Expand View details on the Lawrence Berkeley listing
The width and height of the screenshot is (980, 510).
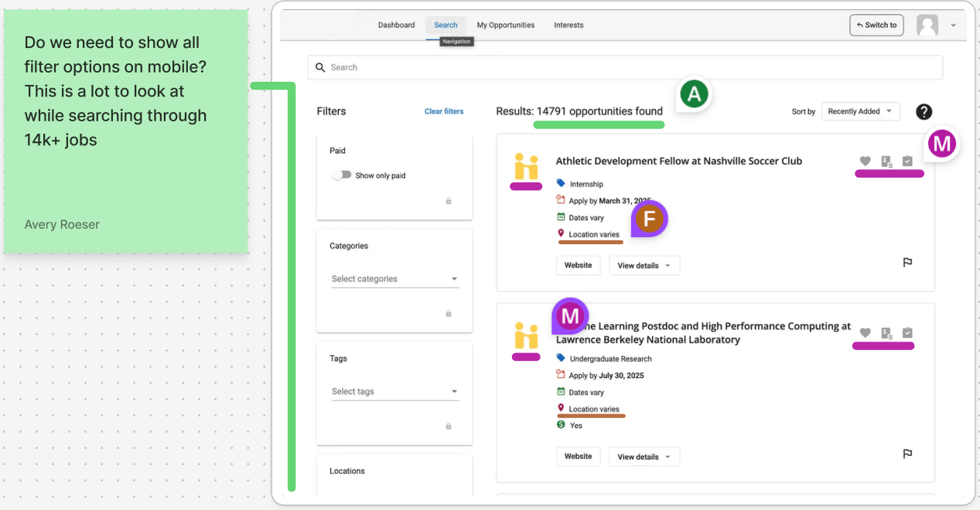[x=644, y=457]
